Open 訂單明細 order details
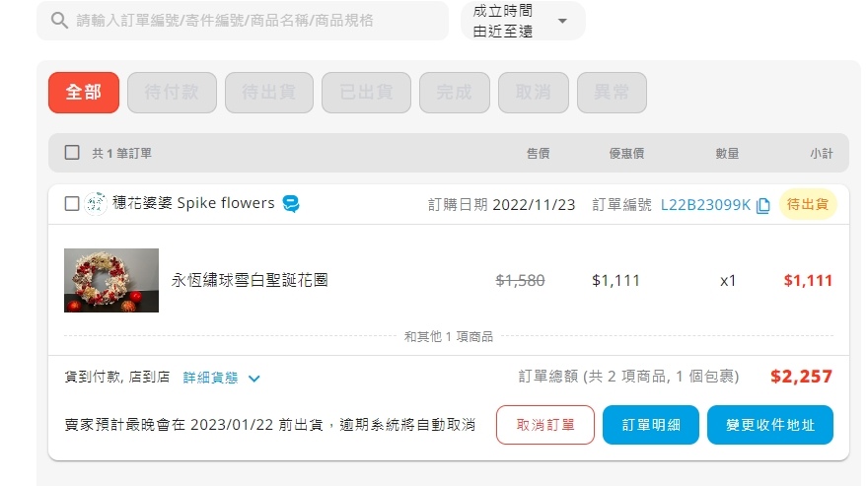 coord(651,425)
